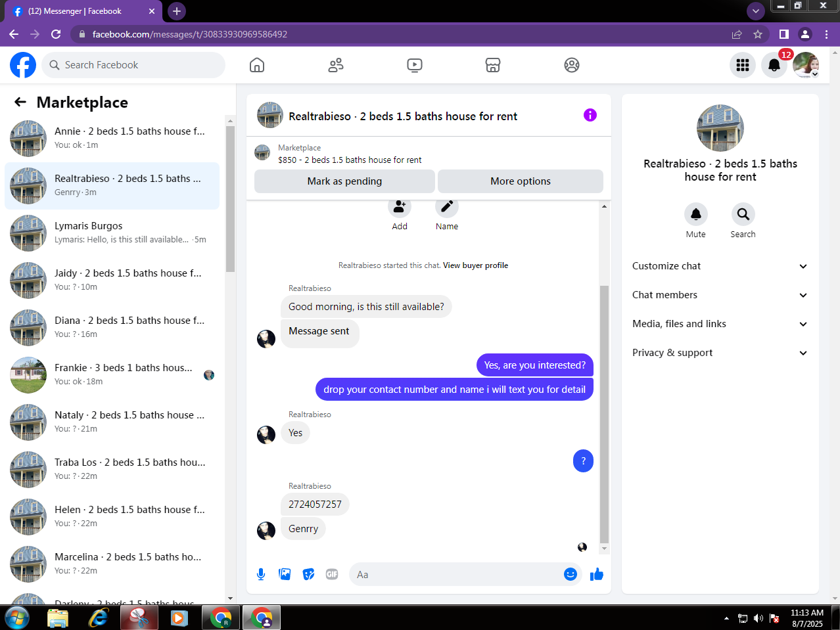Show hidden system tray icons arrow
840x630 pixels.
726,618
